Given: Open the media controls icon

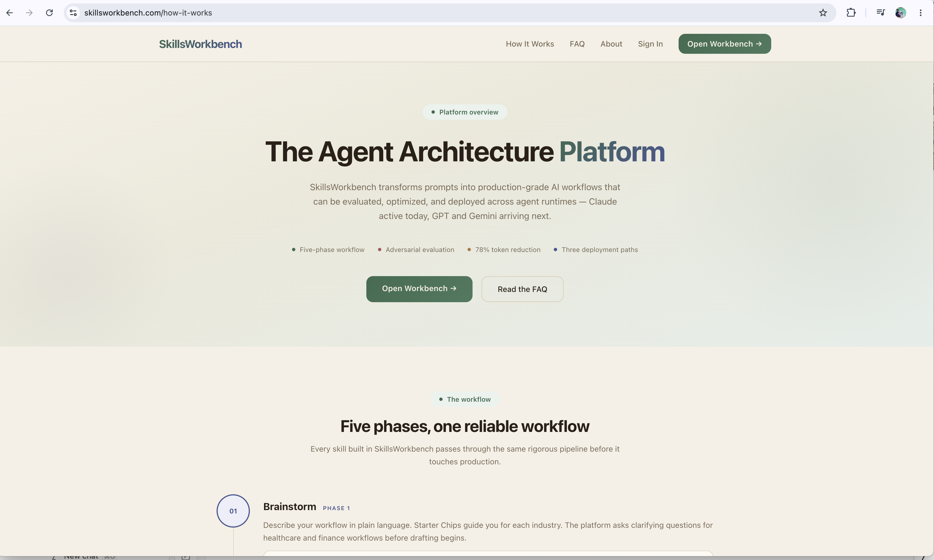Looking at the screenshot, I should point(880,13).
